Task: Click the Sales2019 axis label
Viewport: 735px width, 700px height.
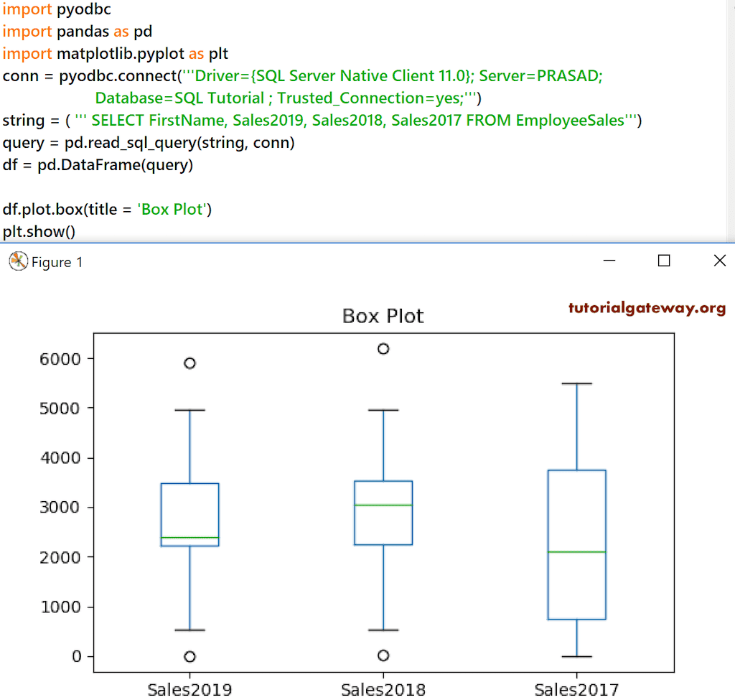Action: (x=189, y=689)
